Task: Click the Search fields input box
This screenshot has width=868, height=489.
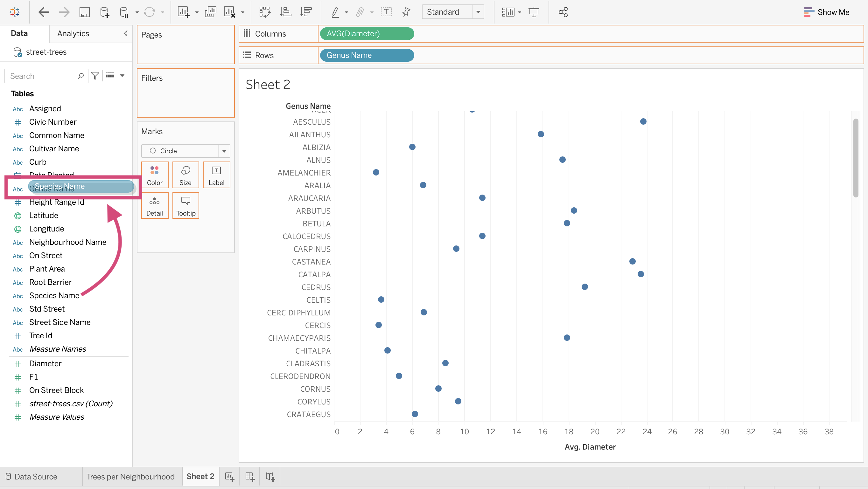Action: pos(46,76)
